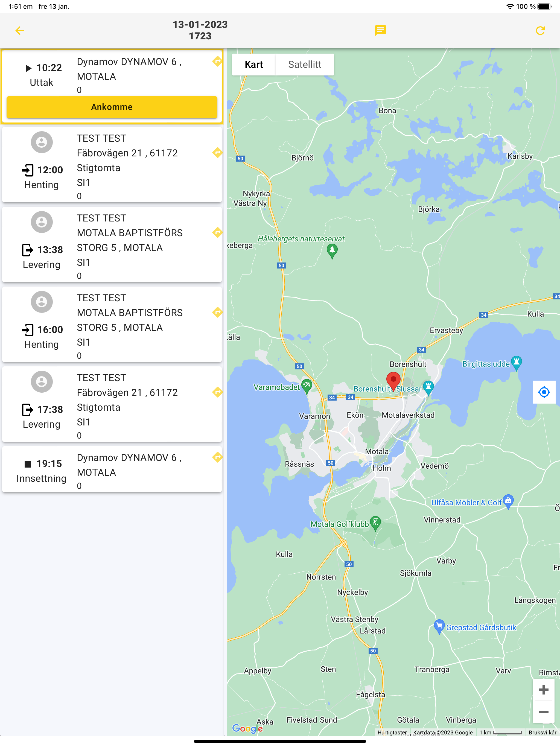Image resolution: width=560 pixels, height=747 pixels.
Task: Tap the Birgittas udde marker
Action: click(516, 363)
